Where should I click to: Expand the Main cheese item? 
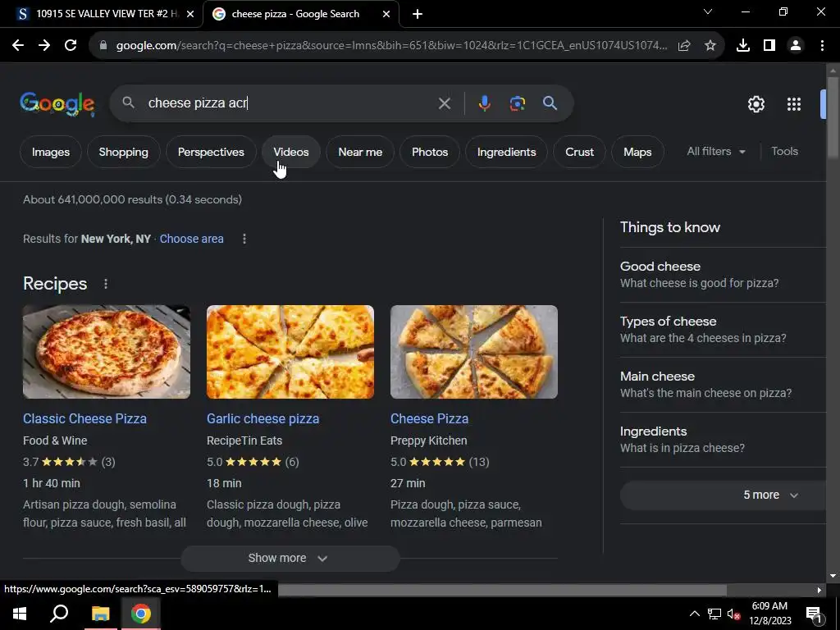(x=724, y=385)
